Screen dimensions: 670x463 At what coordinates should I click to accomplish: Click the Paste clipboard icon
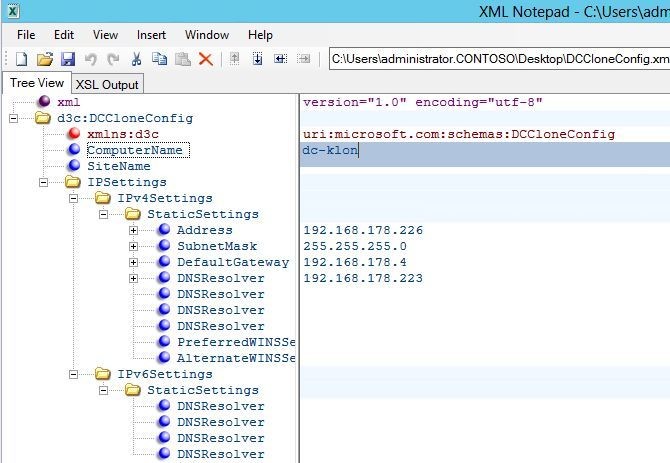183,59
